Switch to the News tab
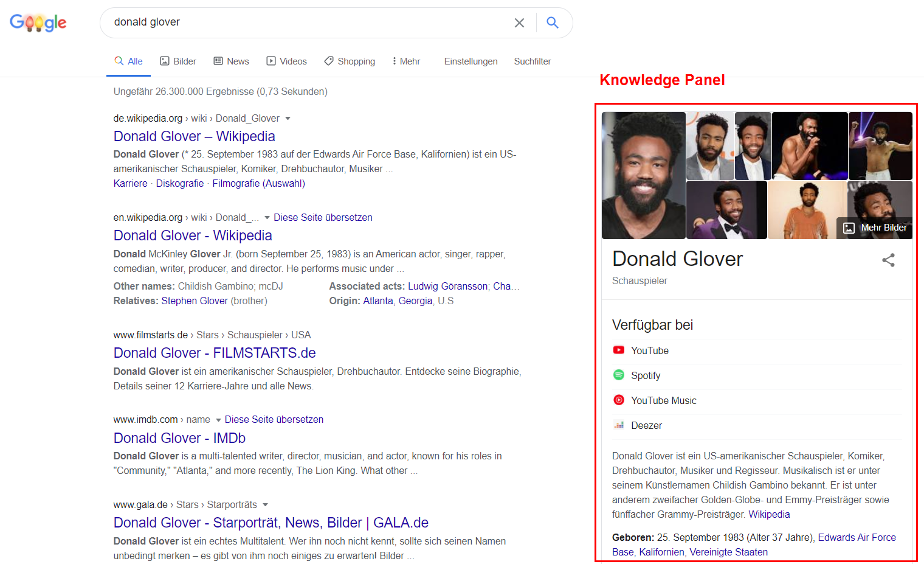 (231, 61)
